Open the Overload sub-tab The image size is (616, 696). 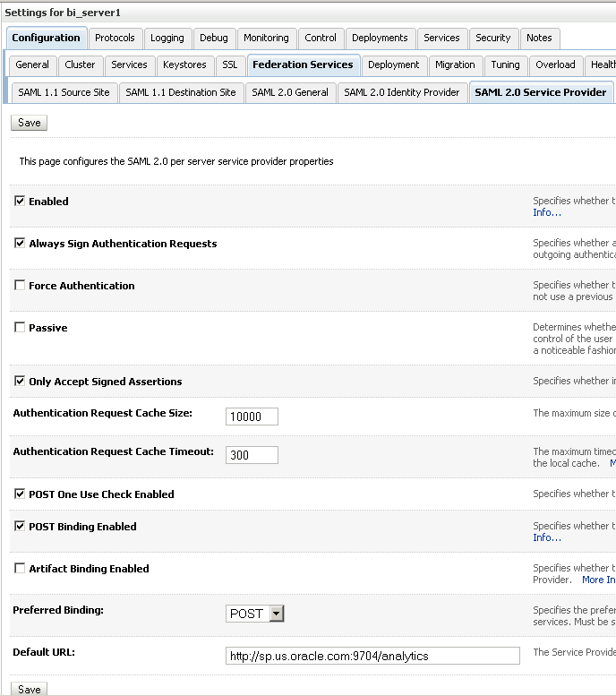coord(556,64)
